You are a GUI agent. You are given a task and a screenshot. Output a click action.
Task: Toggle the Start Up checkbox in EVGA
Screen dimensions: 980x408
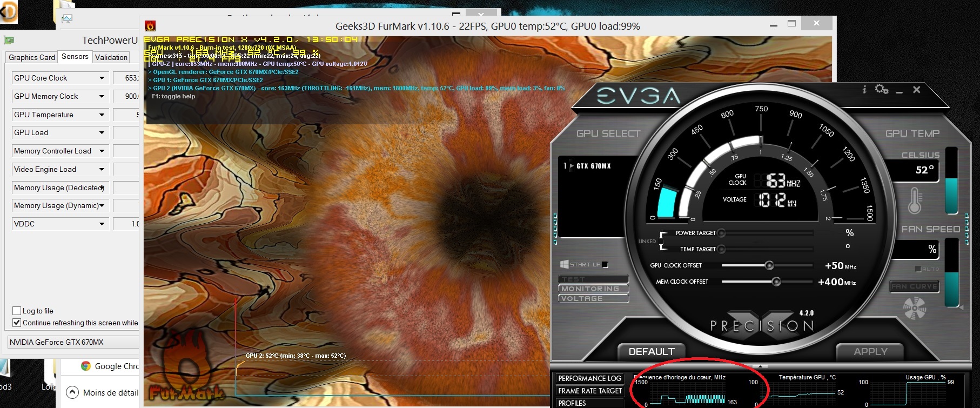point(605,265)
